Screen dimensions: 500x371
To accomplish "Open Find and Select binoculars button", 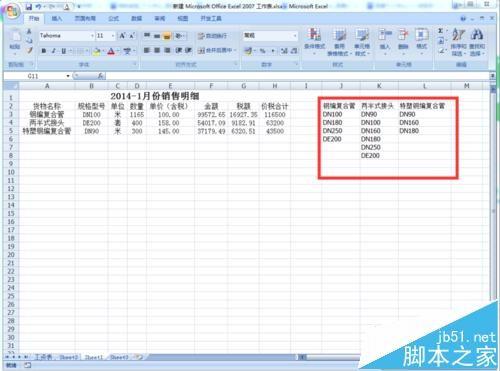I will pyautogui.click(x=477, y=42).
